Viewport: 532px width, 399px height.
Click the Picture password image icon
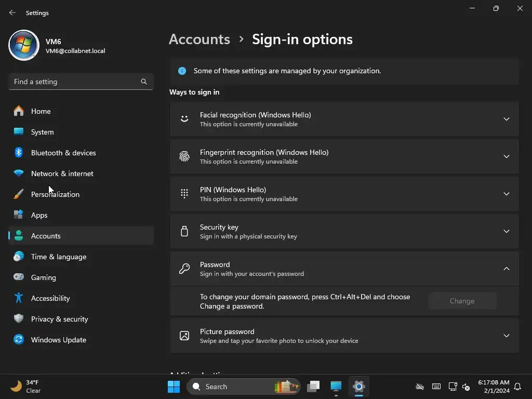tap(184, 336)
